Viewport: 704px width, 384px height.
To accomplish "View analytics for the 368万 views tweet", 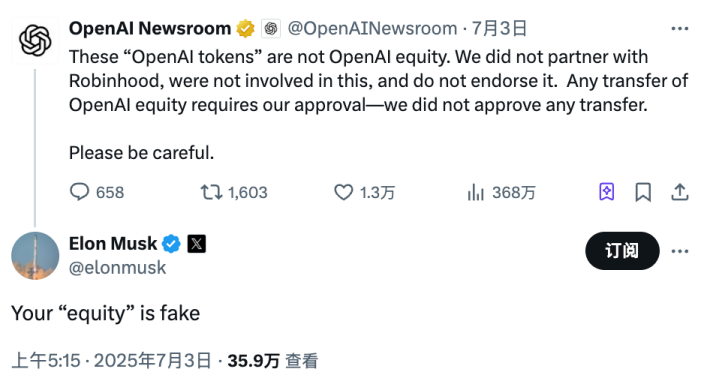I will 501,192.
